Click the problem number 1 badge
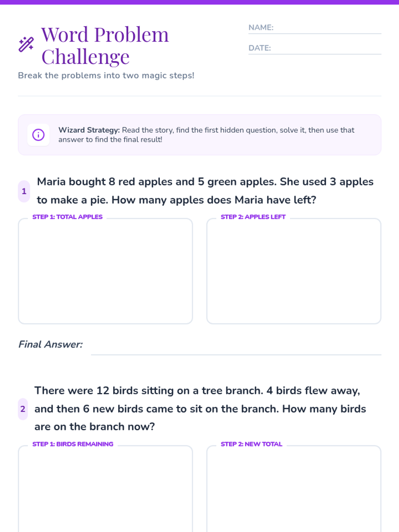This screenshot has height=532, width=399. (x=24, y=191)
